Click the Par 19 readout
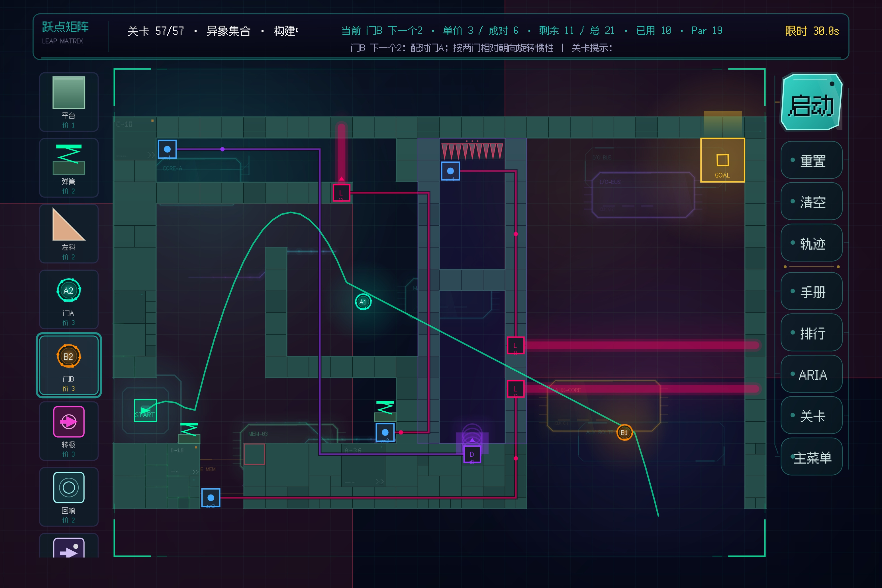 tap(707, 30)
